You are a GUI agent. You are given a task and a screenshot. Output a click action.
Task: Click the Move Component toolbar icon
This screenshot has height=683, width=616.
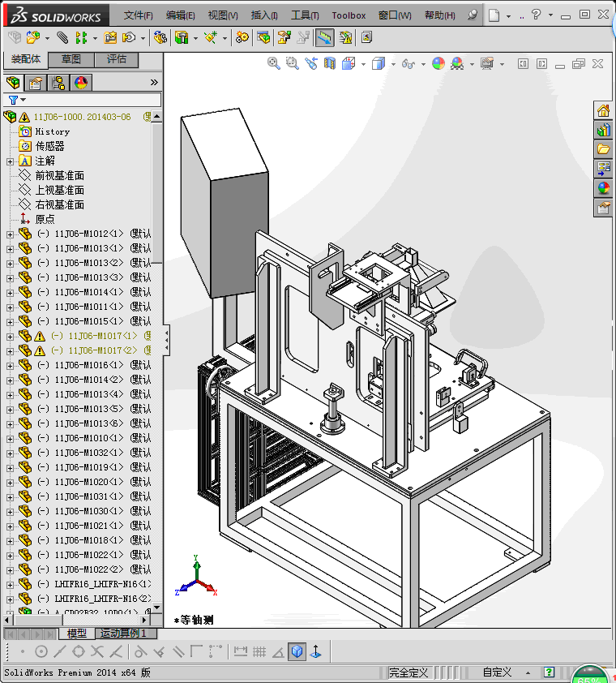[129, 37]
